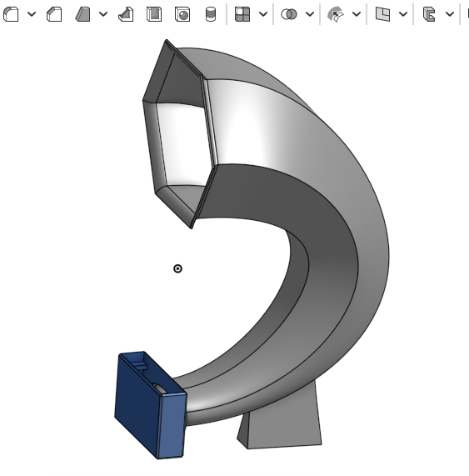Image resolution: width=469 pixels, height=476 pixels.
Task: Select the Hole tool
Action: [182, 14]
